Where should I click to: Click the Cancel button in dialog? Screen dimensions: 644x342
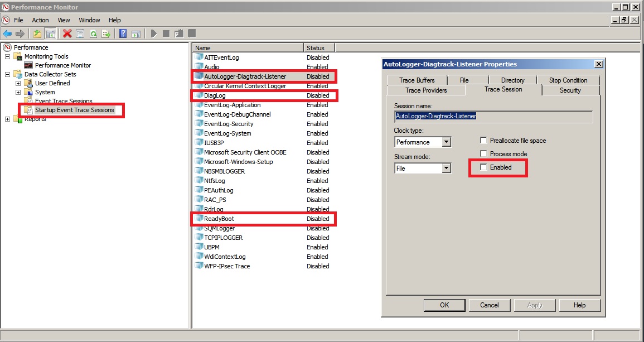click(x=490, y=305)
